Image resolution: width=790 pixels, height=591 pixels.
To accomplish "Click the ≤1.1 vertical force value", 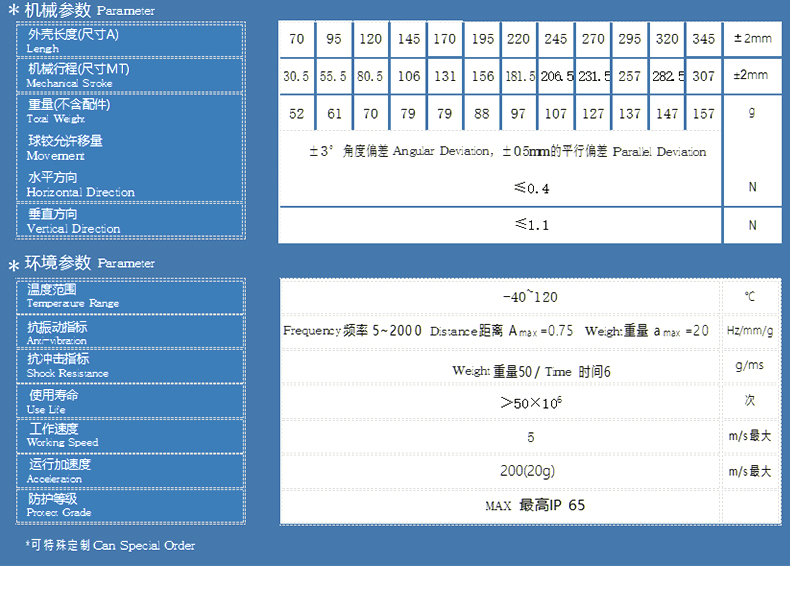I will point(532,225).
